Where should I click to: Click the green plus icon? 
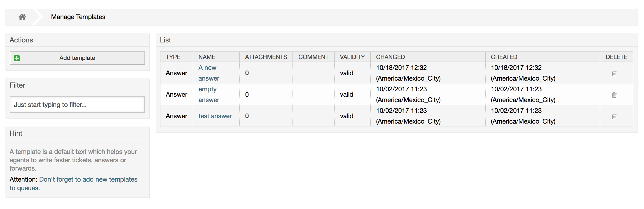17,58
